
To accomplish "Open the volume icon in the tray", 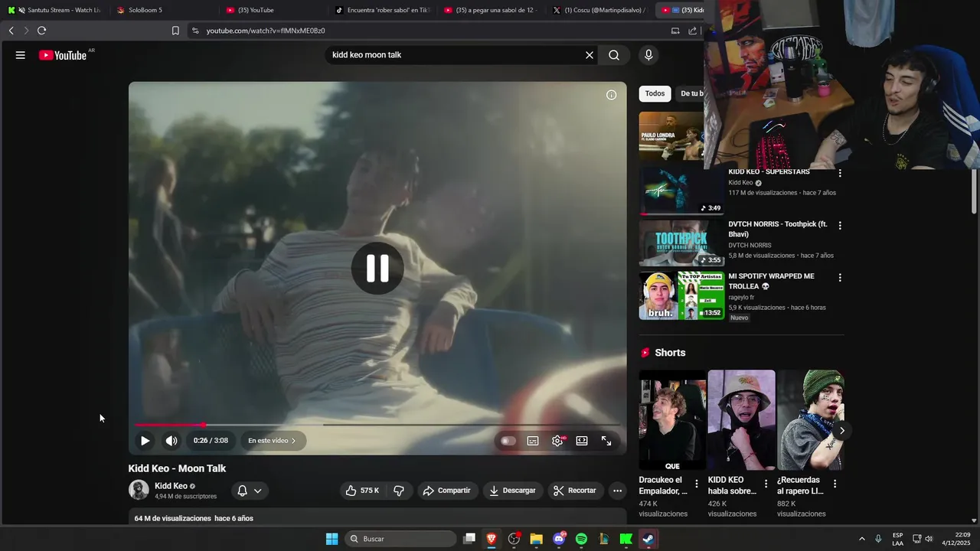I will (x=929, y=539).
